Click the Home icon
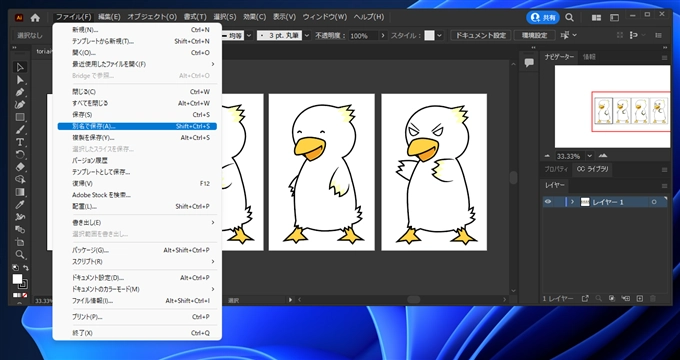 (x=35, y=18)
